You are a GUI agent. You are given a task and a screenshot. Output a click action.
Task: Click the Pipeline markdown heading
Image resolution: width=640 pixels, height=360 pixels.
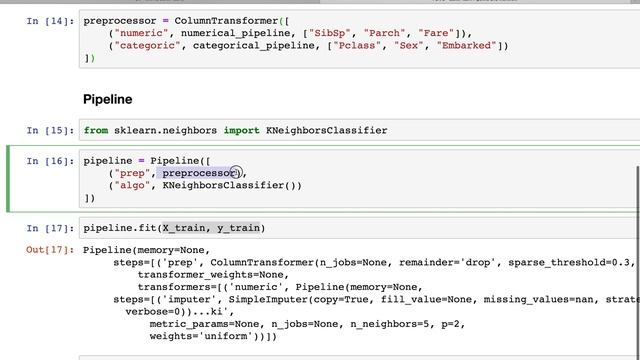tap(108, 99)
